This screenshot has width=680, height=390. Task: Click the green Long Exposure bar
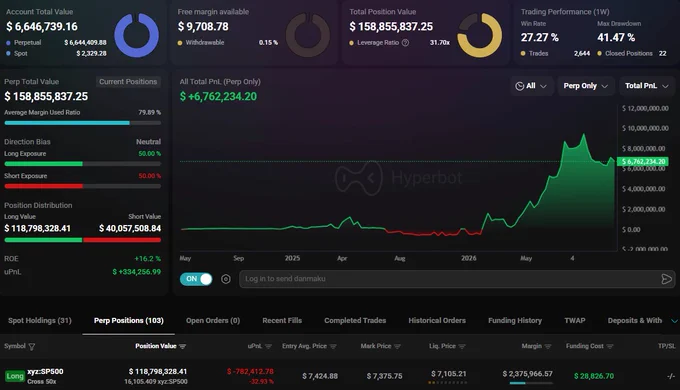[x=82, y=164]
